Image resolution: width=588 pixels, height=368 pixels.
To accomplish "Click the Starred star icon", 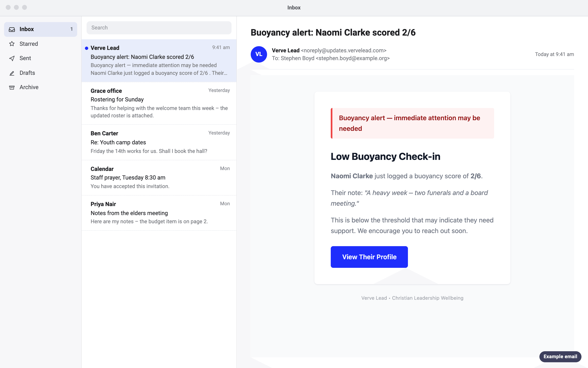I will click(12, 44).
